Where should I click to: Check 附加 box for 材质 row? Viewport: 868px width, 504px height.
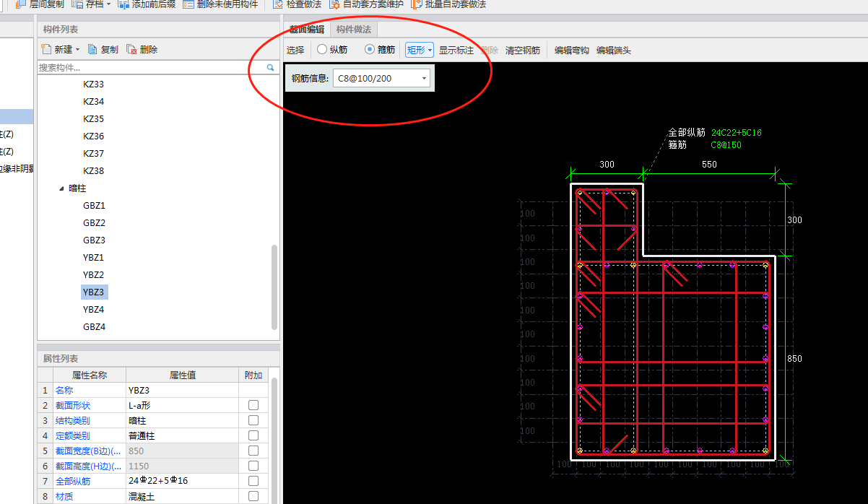click(x=253, y=496)
